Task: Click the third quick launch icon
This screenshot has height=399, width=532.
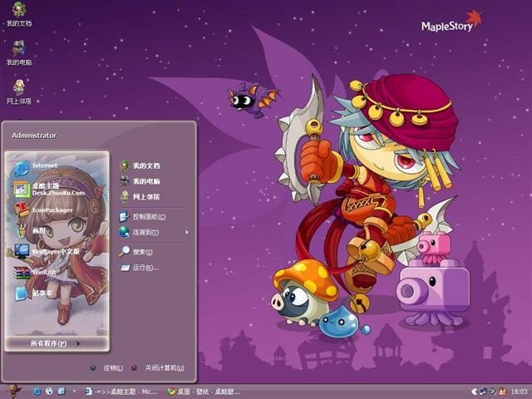Action: pyautogui.click(x=62, y=392)
